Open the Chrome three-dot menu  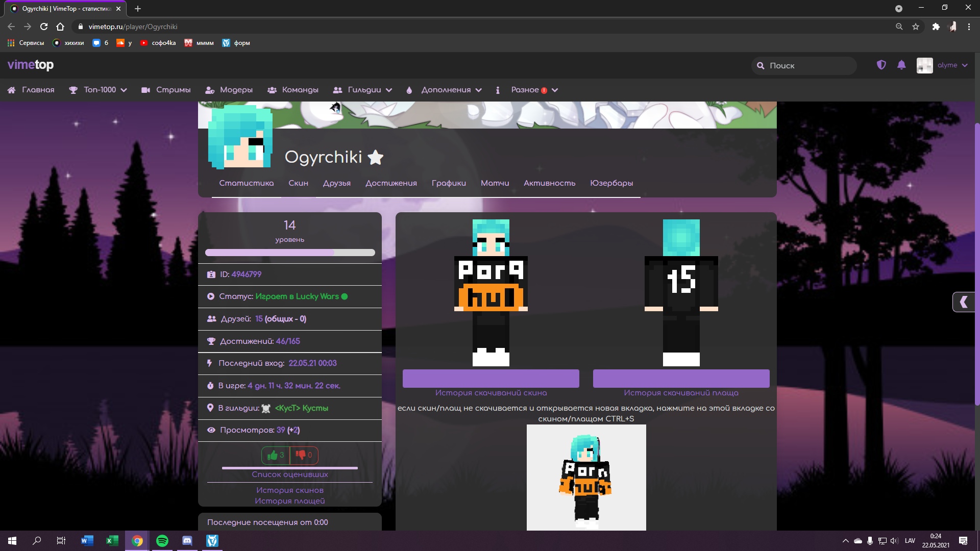969,27
